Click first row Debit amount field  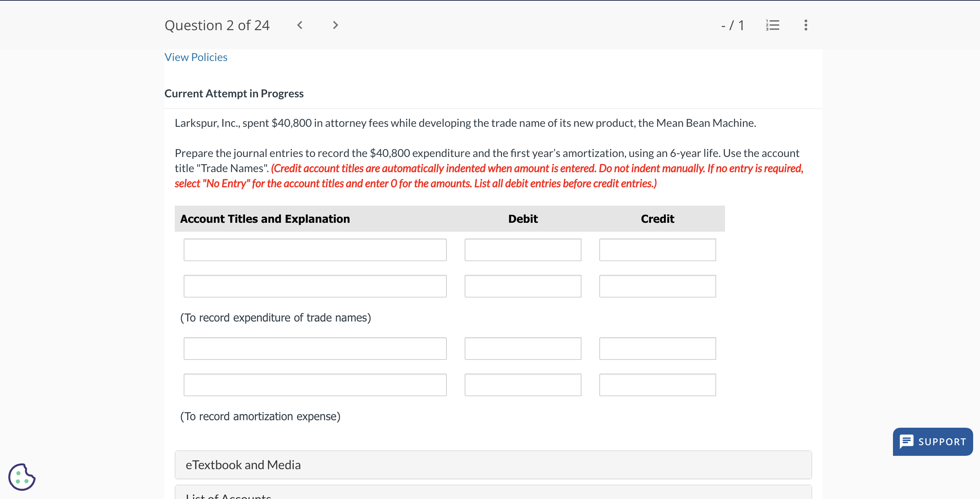[522, 250]
